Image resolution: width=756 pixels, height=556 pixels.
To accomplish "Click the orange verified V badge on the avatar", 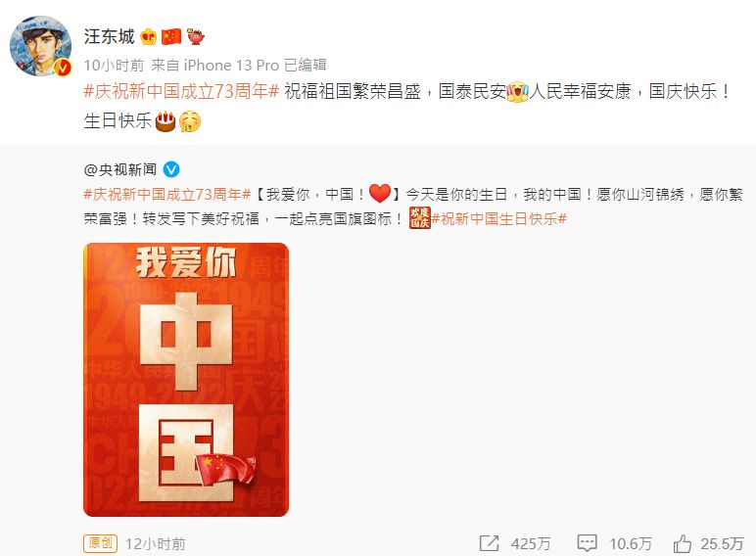I will tap(63, 68).
